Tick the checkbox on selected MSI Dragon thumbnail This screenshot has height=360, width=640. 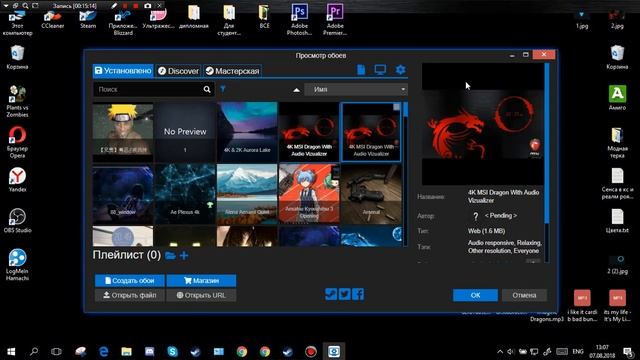396,107
